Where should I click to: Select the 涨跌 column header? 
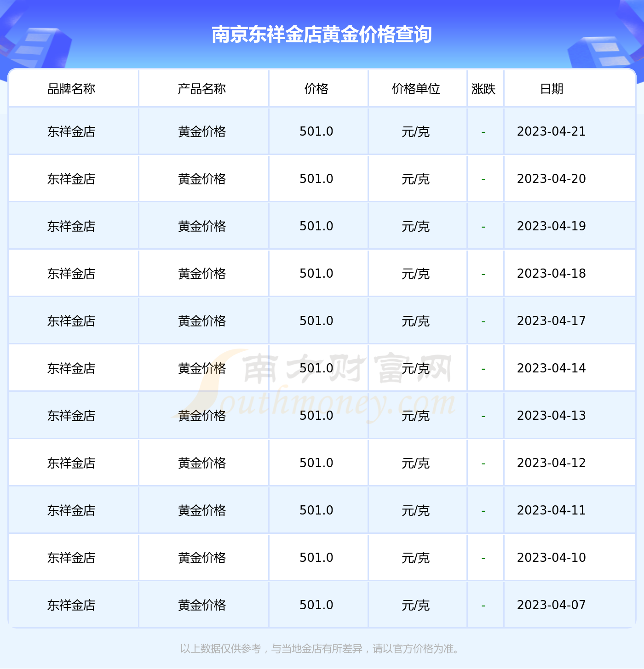(x=483, y=89)
